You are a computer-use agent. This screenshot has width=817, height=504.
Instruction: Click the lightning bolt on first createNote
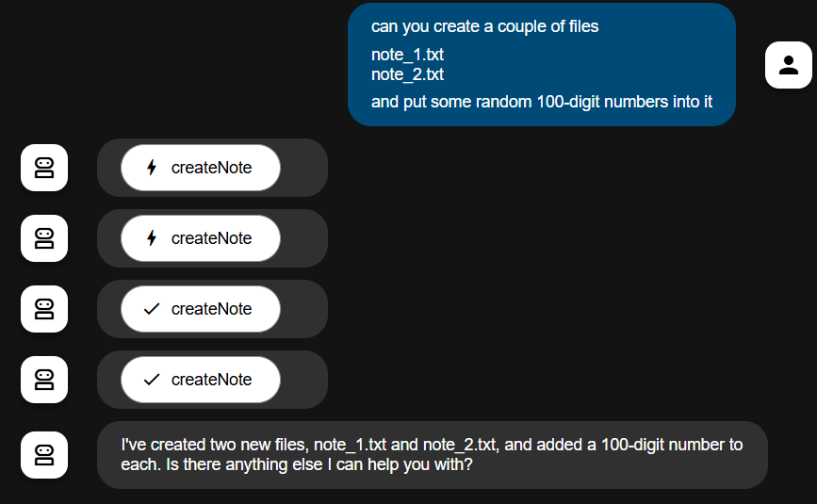152,168
